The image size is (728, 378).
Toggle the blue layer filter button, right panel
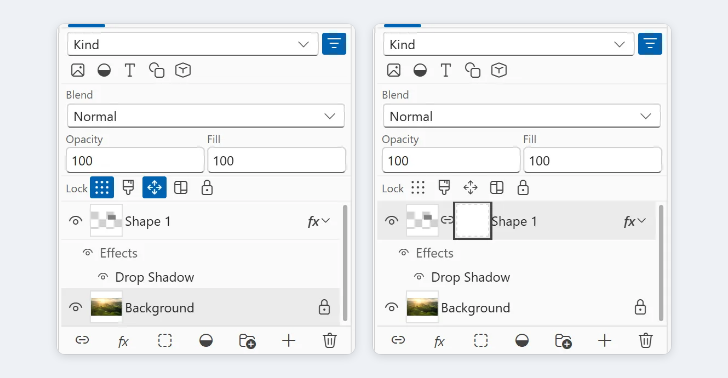pos(650,44)
